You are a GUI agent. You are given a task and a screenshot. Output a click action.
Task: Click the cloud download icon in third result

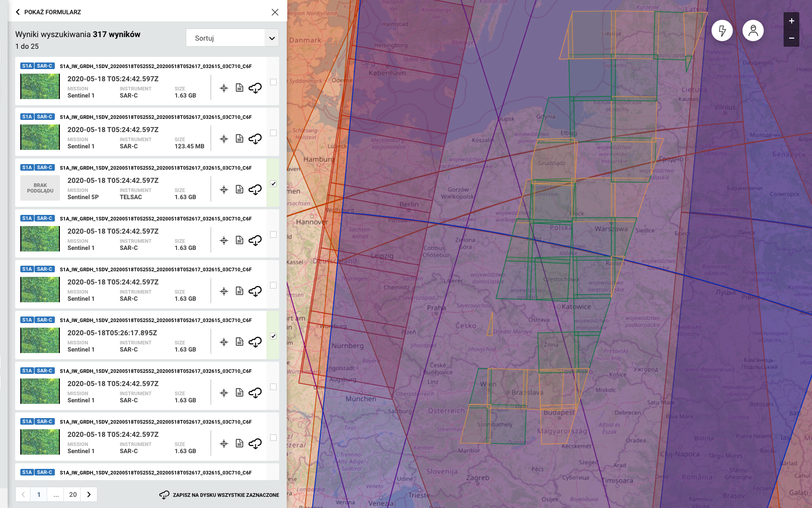[255, 189]
